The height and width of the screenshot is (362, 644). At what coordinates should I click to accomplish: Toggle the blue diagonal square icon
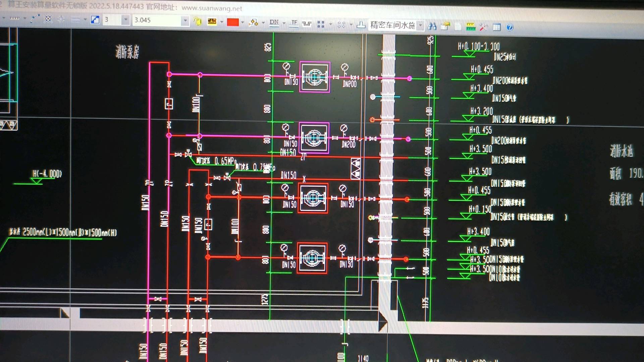(x=95, y=20)
